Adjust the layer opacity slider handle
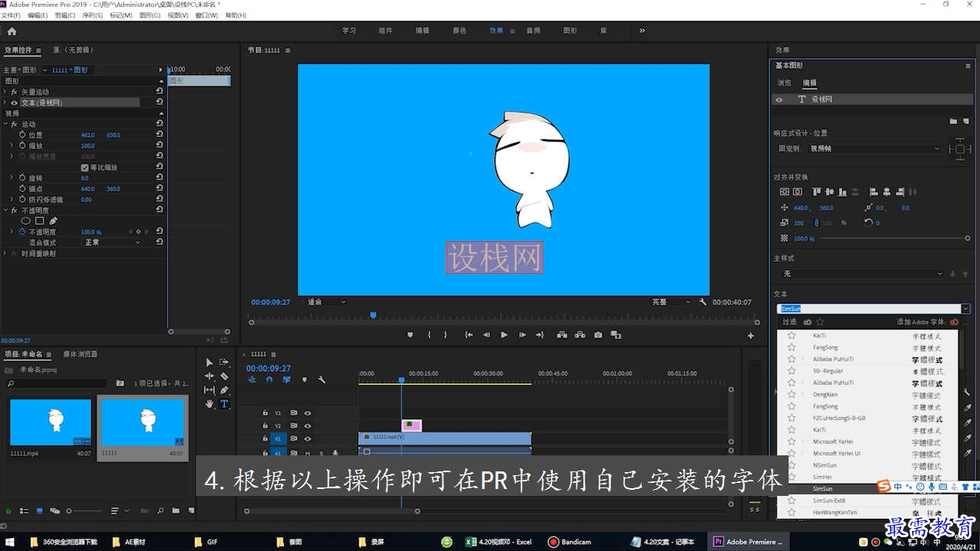The image size is (980, 551). 968,238
